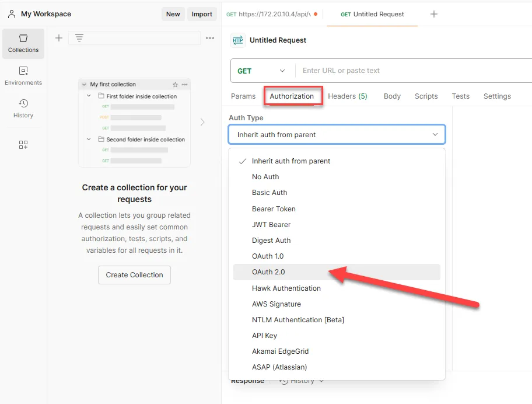Switch to the Headers tab
Image resolution: width=532 pixels, height=404 pixels.
(x=348, y=96)
